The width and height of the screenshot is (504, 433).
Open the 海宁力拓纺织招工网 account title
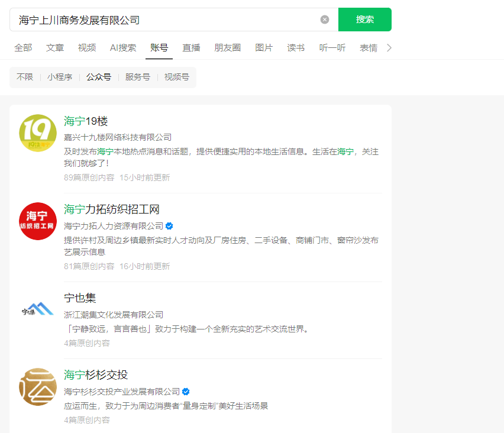point(112,209)
